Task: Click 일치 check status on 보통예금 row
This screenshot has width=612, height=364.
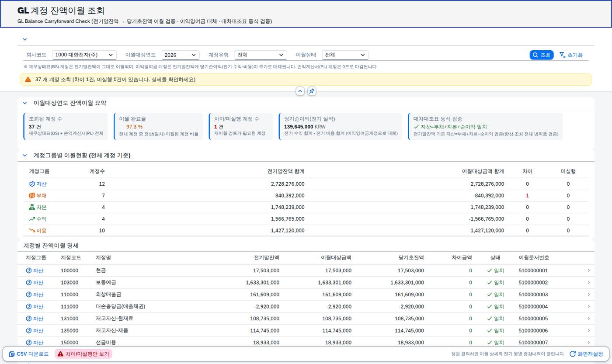Action: (495, 283)
